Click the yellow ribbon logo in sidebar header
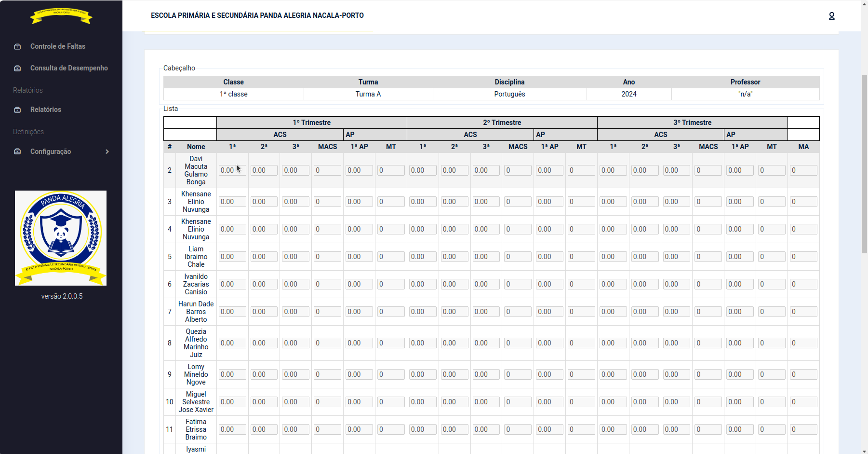The height and width of the screenshot is (454, 868). (61, 16)
